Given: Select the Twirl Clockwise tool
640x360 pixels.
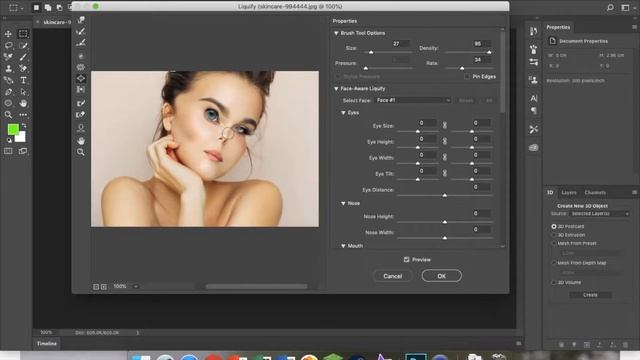Looking at the screenshot, I should point(81,56).
